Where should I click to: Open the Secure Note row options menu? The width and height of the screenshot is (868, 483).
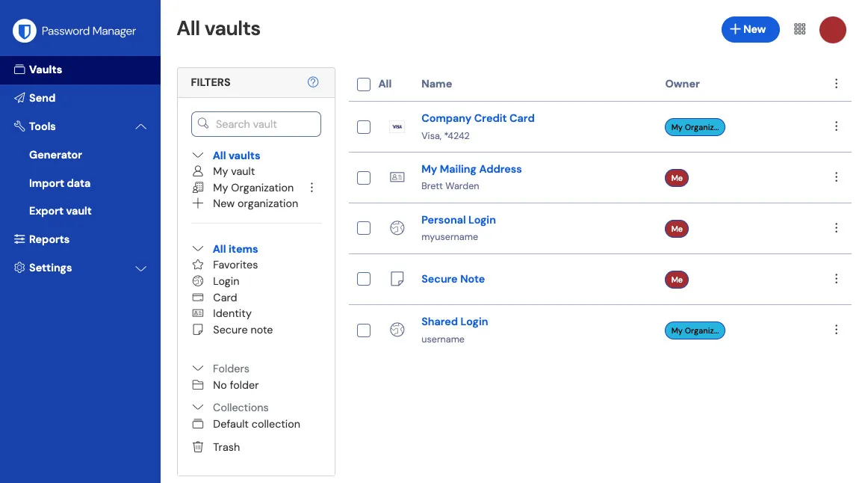pyautogui.click(x=836, y=279)
